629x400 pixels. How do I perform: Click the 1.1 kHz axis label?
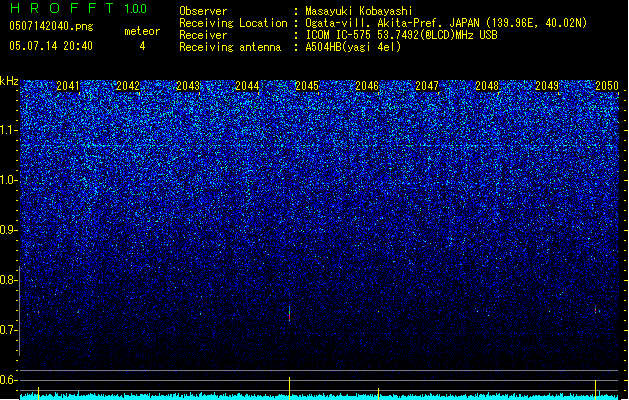[x=9, y=130]
